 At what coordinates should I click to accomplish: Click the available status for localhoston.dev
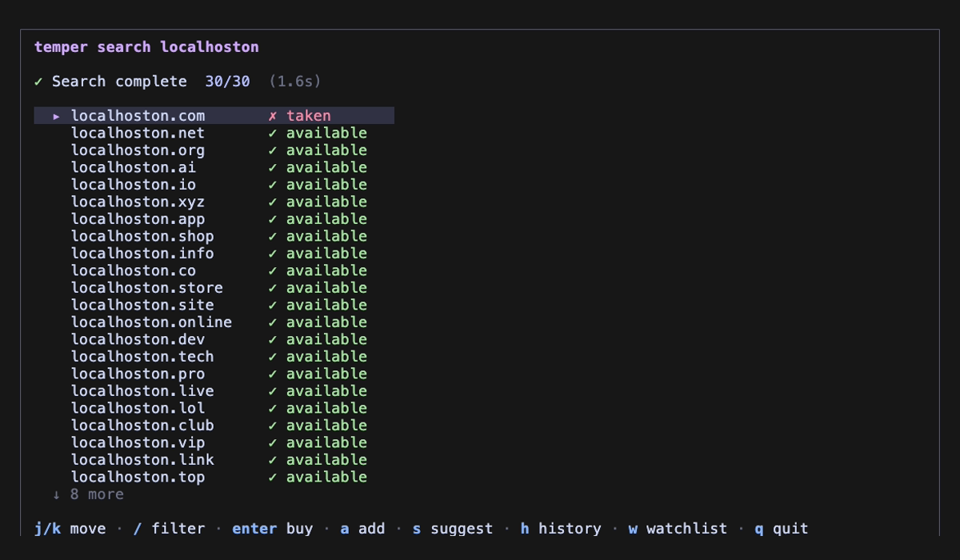(x=326, y=339)
